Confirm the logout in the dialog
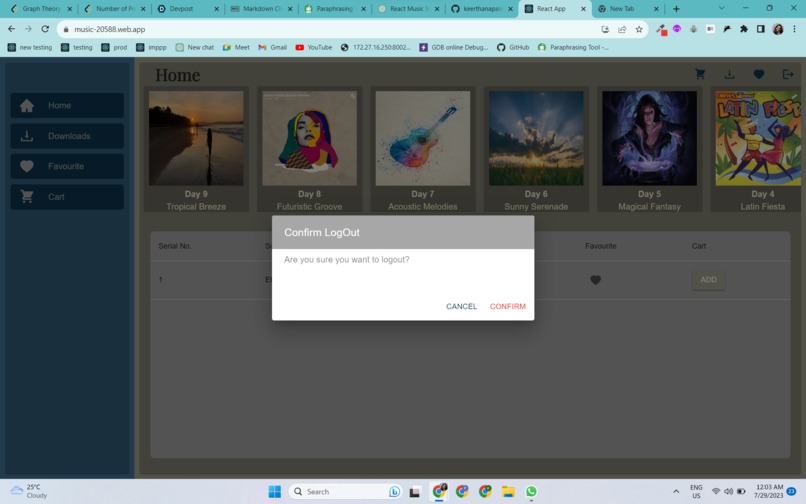 [x=507, y=307]
